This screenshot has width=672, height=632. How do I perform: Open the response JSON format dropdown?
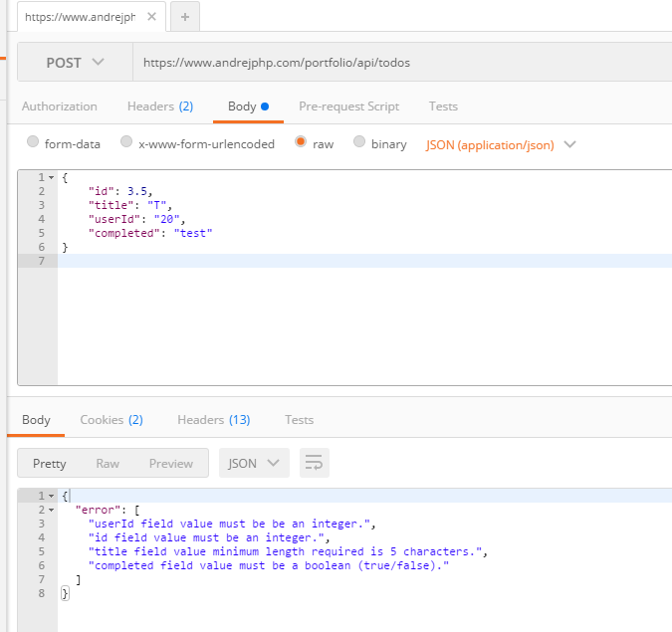click(254, 463)
